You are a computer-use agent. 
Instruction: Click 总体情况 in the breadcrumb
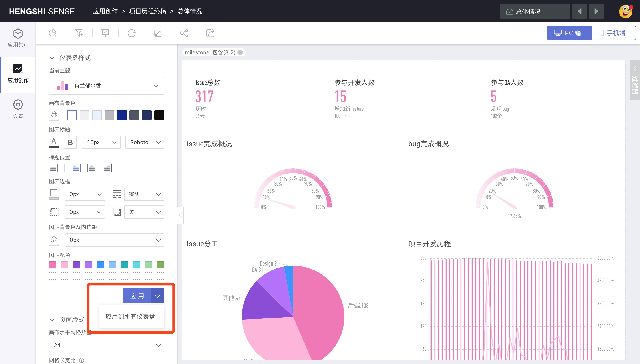click(x=190, y=11)
